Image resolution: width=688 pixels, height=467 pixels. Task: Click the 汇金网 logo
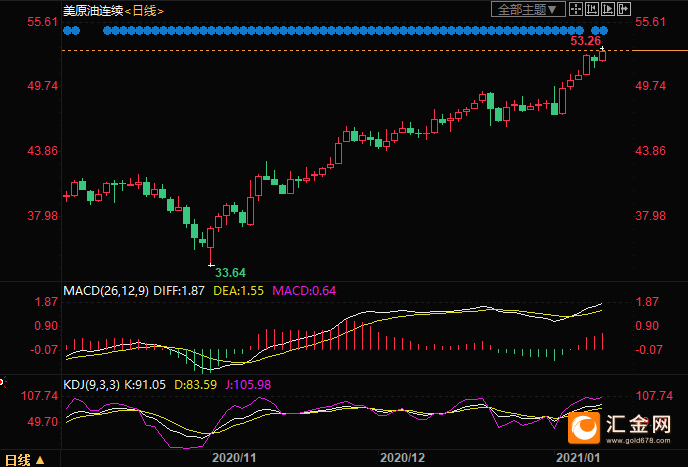[620, 428]
